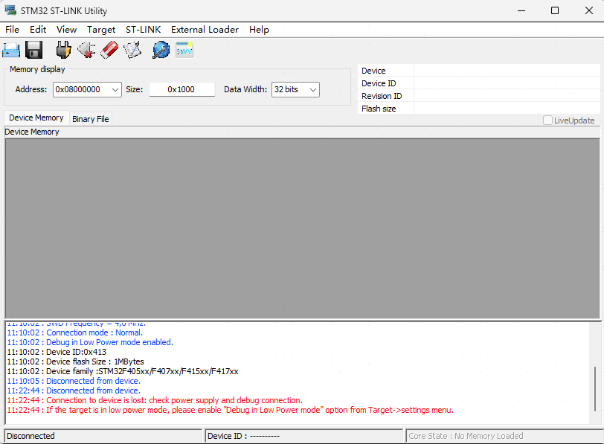Viewport: 604px width, 444px height.
Task: Minimize the ST-LINK Utility window
Action: (521, 10)
